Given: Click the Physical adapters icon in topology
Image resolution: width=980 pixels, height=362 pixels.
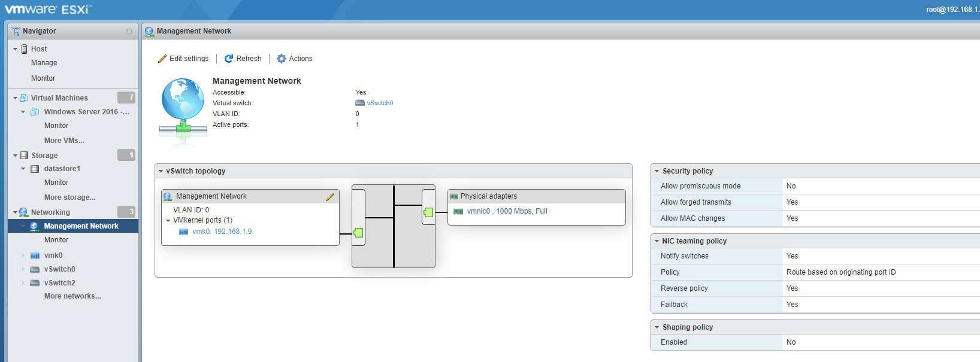Looking at the screenshot, I should 454,196.
